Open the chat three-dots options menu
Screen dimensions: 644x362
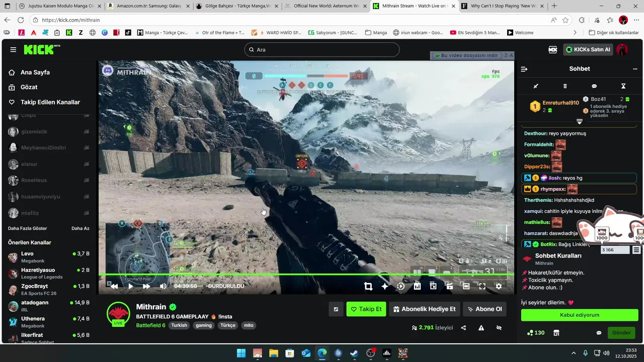pos(635,69)
